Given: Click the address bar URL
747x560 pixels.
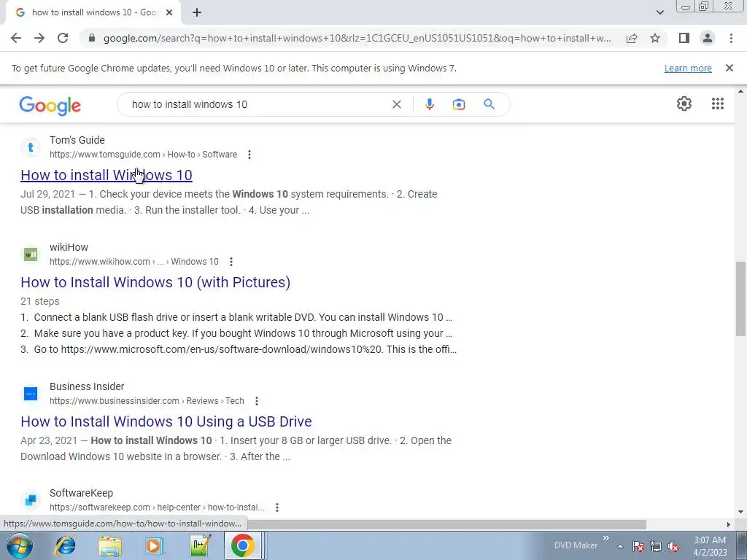Looking at the screenshot, I should pos(357,38).
